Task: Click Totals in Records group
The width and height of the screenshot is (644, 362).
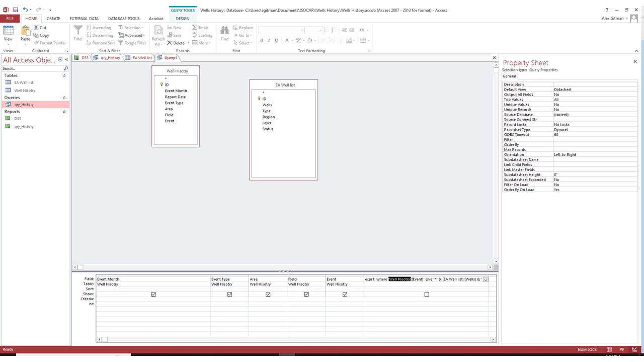Action: point(200,28)
